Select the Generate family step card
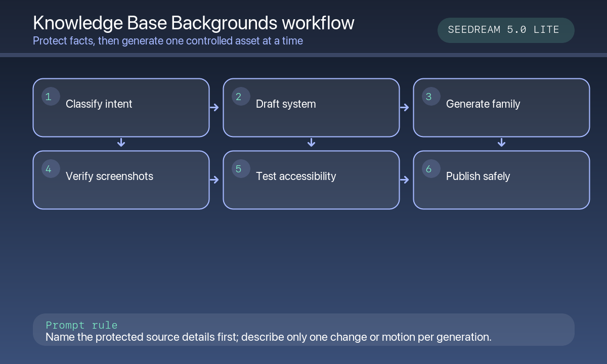 tap(501, 108)
